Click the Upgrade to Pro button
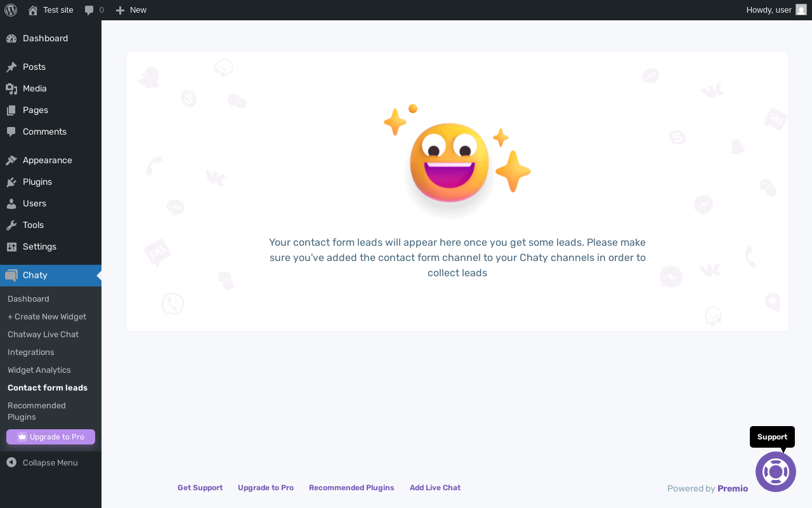This screenshot has height=508, width=812. [51, 437]
